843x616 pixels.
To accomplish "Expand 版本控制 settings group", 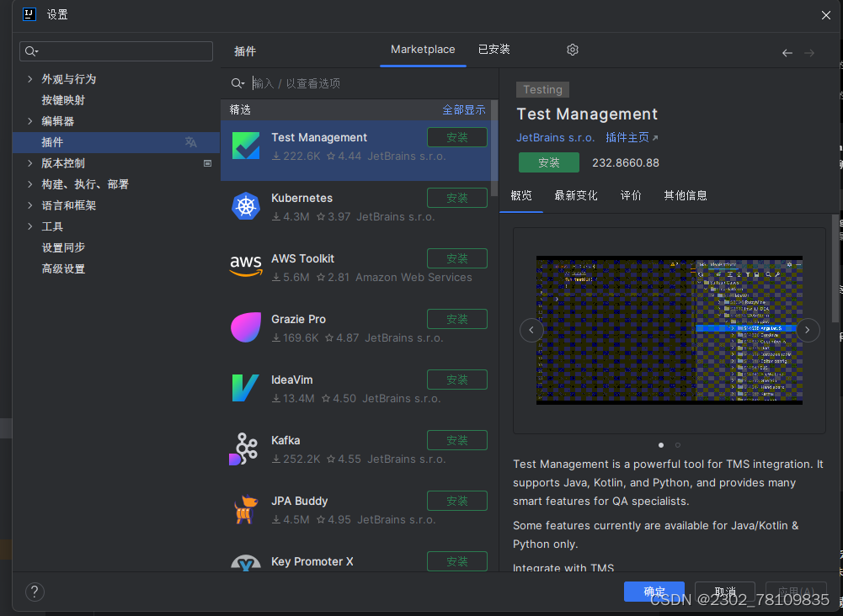I will [30, 163].
